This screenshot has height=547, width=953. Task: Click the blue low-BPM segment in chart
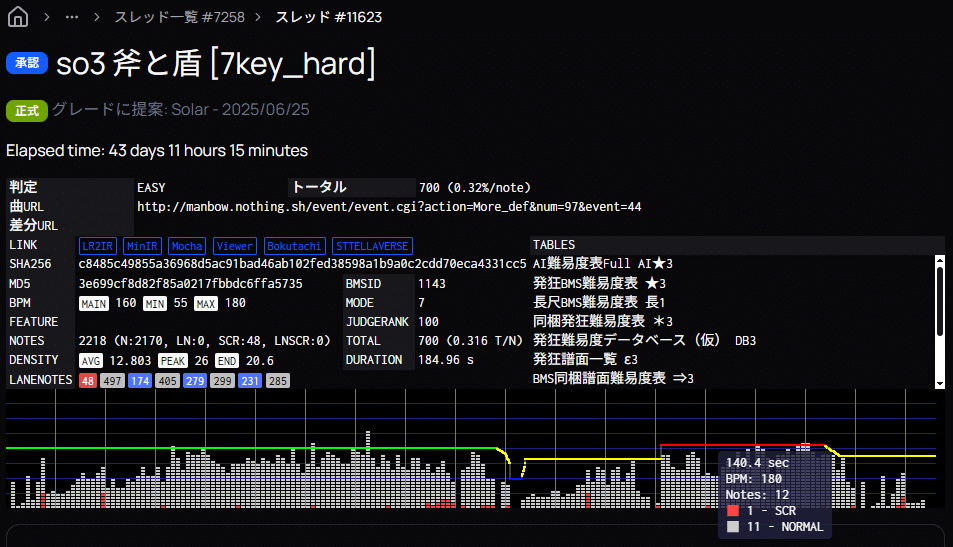click(x=516, y=479)
